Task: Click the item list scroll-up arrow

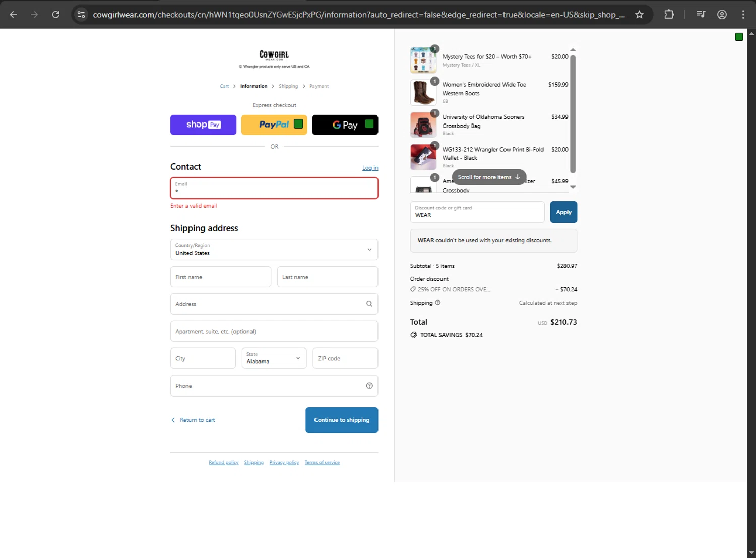Action: pyautogui.click(x=573, y=50)
